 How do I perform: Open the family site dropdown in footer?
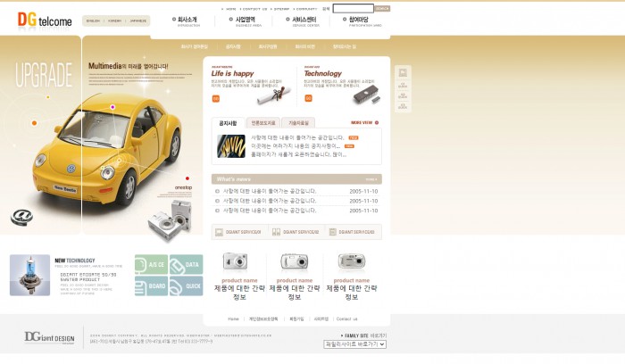tap(355, 343)
